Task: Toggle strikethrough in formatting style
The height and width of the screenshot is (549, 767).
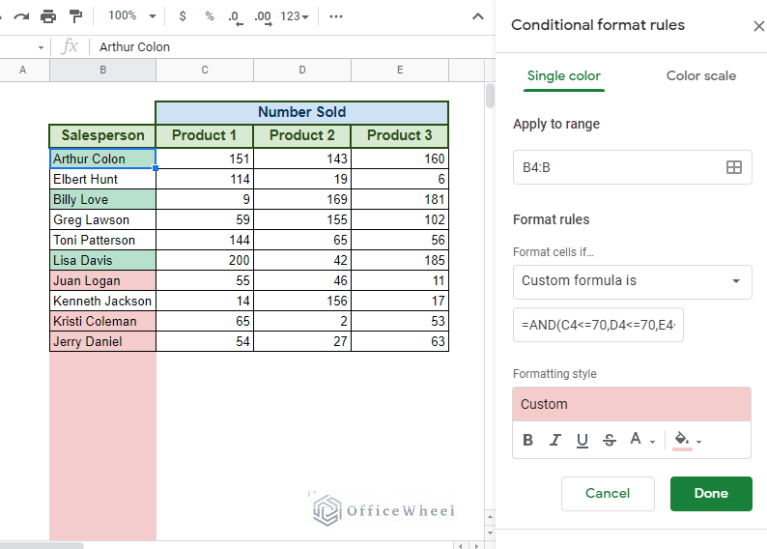Action: [609, 440]
